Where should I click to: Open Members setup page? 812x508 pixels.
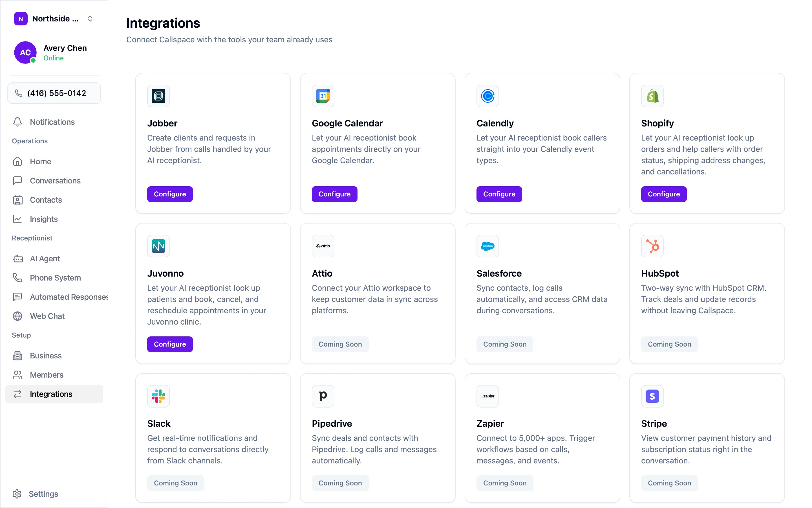click(54, 375)
